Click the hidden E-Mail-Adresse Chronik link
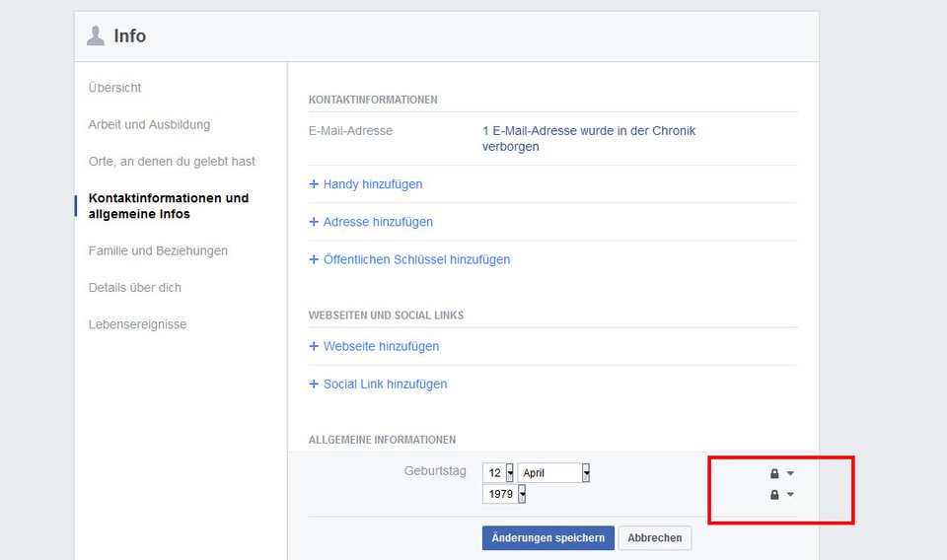The width and height of the screenshot is (947, 560). (x=589, y=138)
